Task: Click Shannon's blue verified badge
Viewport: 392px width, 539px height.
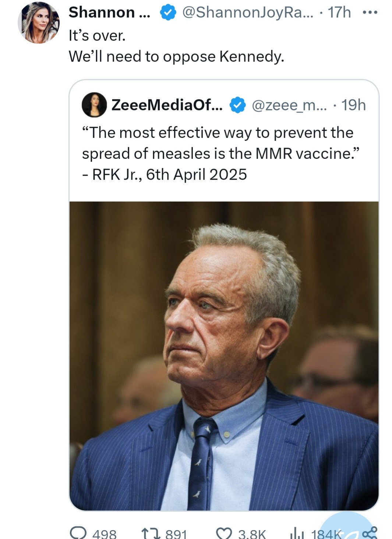Action: 167,13
